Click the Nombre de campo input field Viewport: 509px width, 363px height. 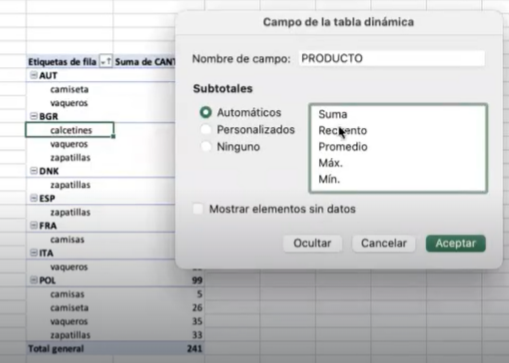pyautogui.click(x=391, y=58)
